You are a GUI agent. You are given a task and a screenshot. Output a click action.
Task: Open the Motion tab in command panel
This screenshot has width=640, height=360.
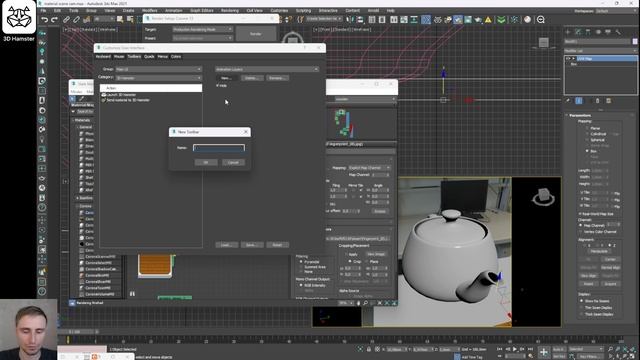click(x=598, y=31)
